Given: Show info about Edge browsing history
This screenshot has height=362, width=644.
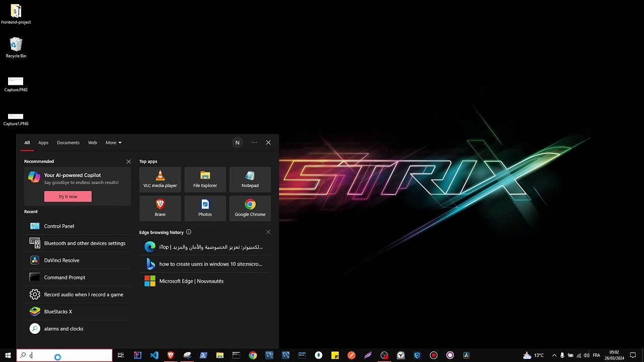Looking at the screenshot, I should pos(189,232).
